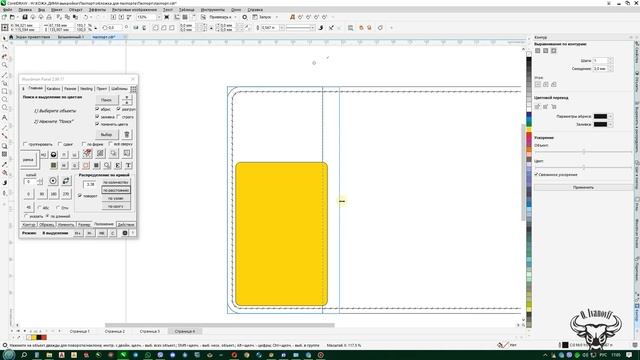Click the concentric circle icon in Woodman Panel
The image size is (640, 360).
53,181
